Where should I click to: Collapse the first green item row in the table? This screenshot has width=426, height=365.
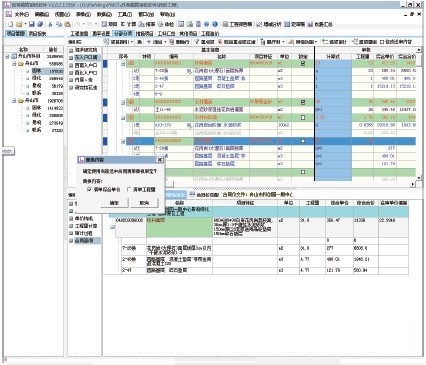[123, 63]
